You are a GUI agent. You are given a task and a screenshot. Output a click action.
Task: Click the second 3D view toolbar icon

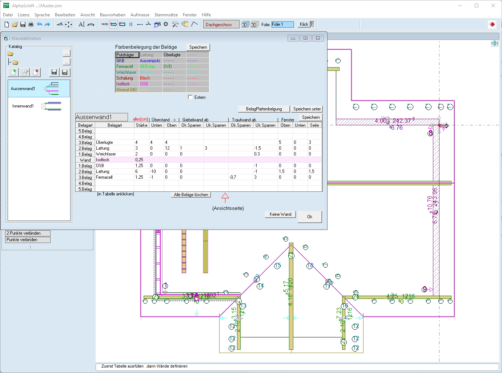(254, 24)
